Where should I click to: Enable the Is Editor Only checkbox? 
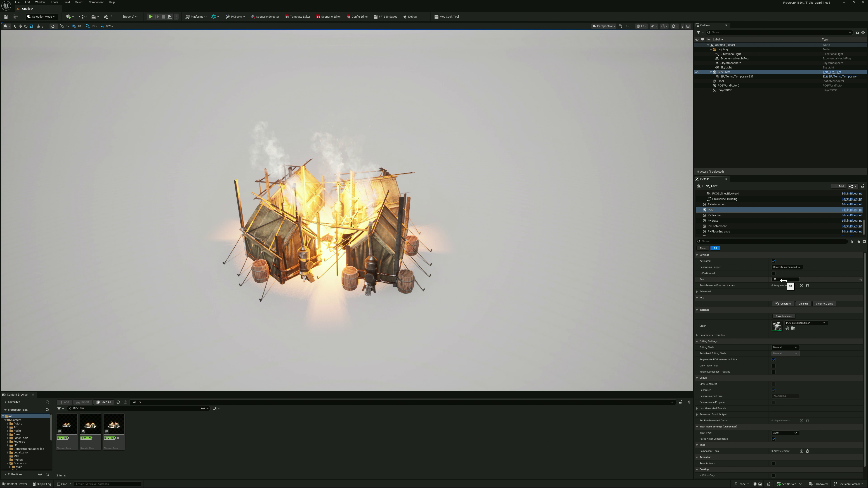click(x=773, y=476)
